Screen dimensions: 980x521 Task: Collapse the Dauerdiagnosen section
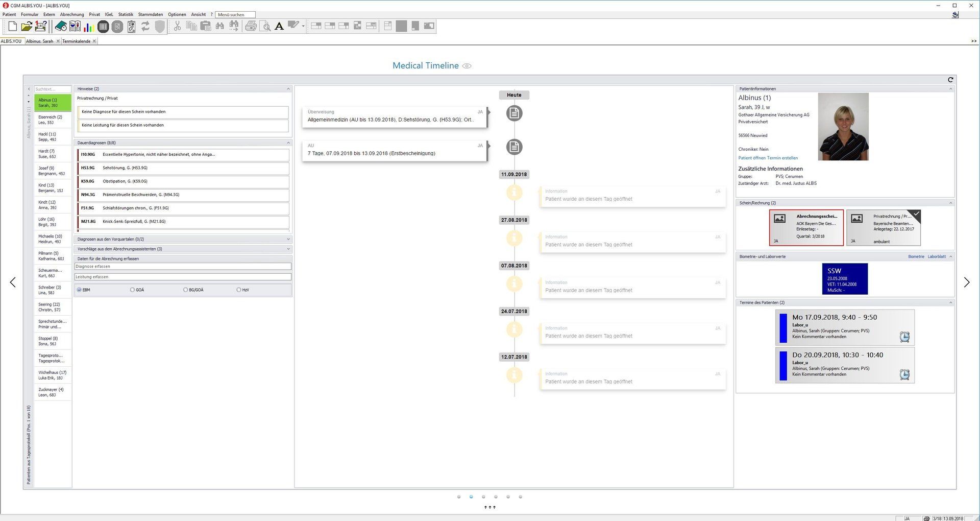288,143
